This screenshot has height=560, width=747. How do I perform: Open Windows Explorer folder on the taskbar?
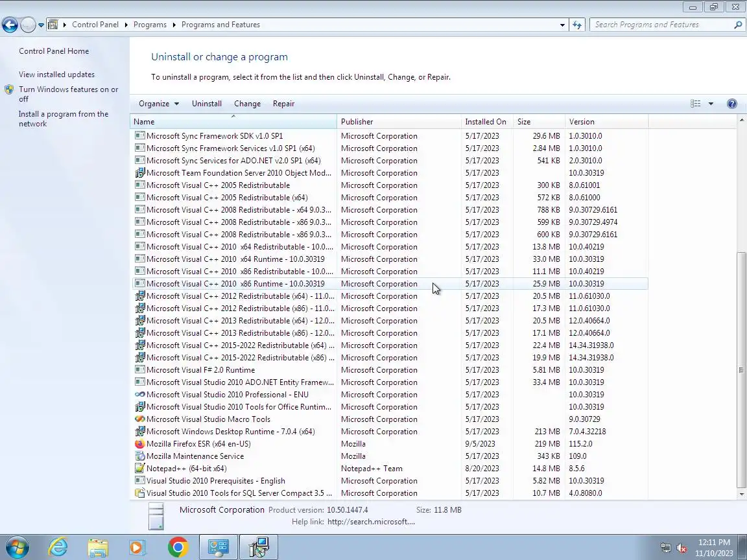coord(98,548)
